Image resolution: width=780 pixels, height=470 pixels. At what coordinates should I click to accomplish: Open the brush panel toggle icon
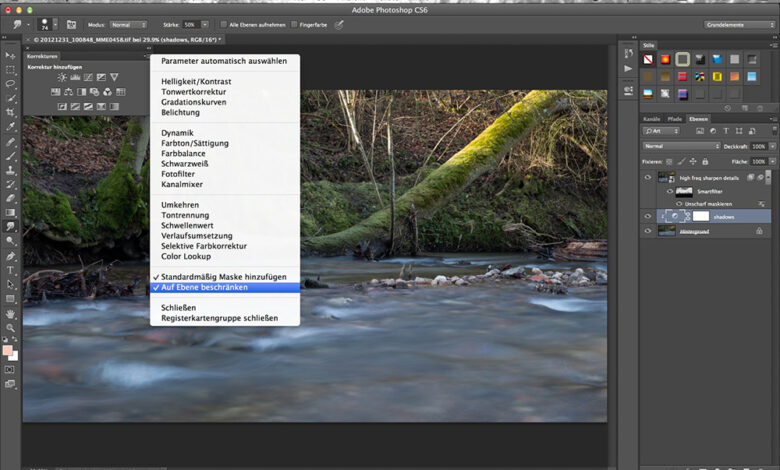71,23
